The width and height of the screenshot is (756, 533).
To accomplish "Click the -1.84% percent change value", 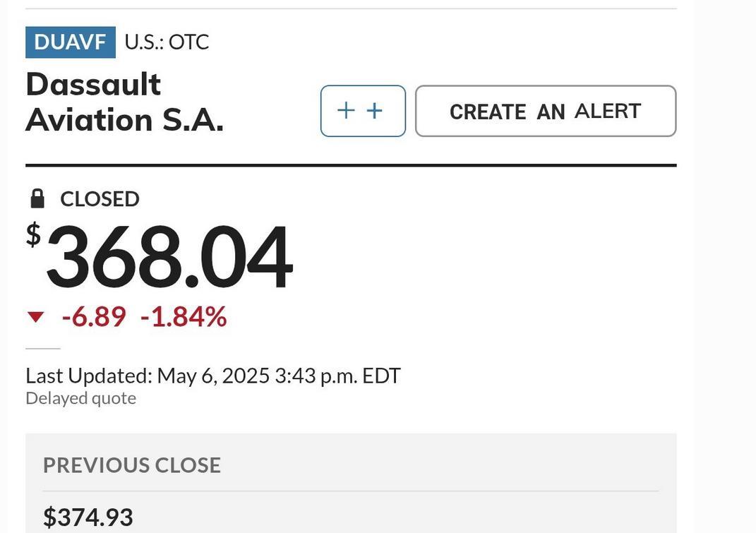I will [184, 317].
